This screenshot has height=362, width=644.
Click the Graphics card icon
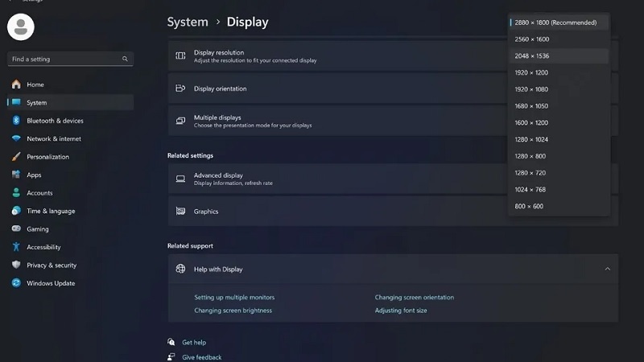(x=180, y=211)
